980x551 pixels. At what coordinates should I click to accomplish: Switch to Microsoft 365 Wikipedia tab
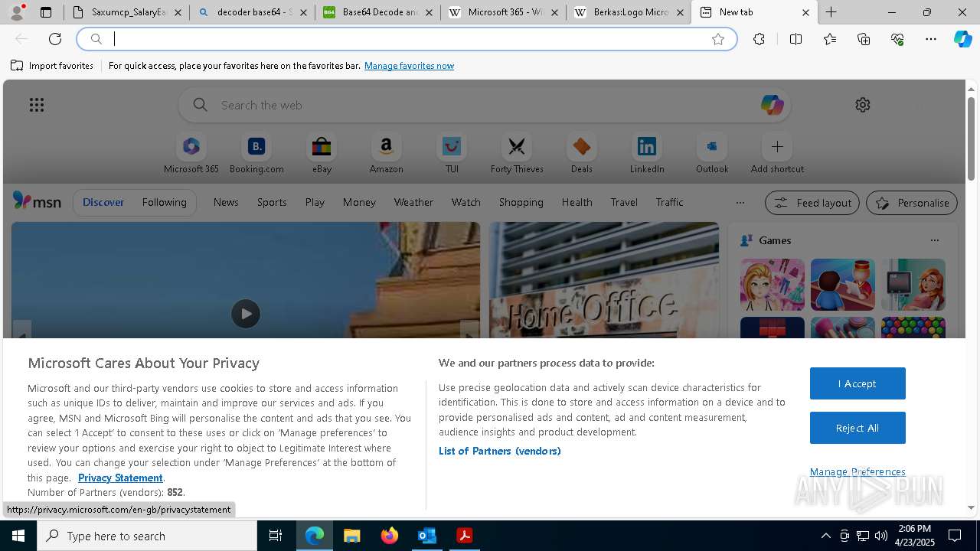pyautogui.click(x=503, y=12)
